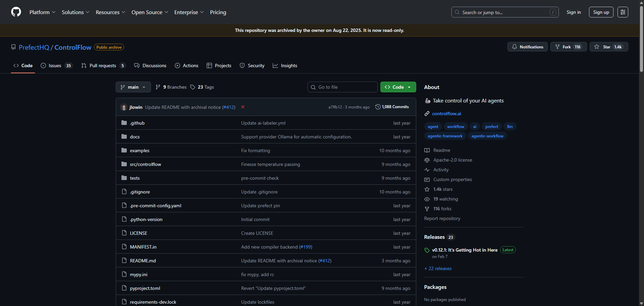644x306 pixels.
Task: Click the failed status X icon on latest commit
Action: [x=243, y=107]
